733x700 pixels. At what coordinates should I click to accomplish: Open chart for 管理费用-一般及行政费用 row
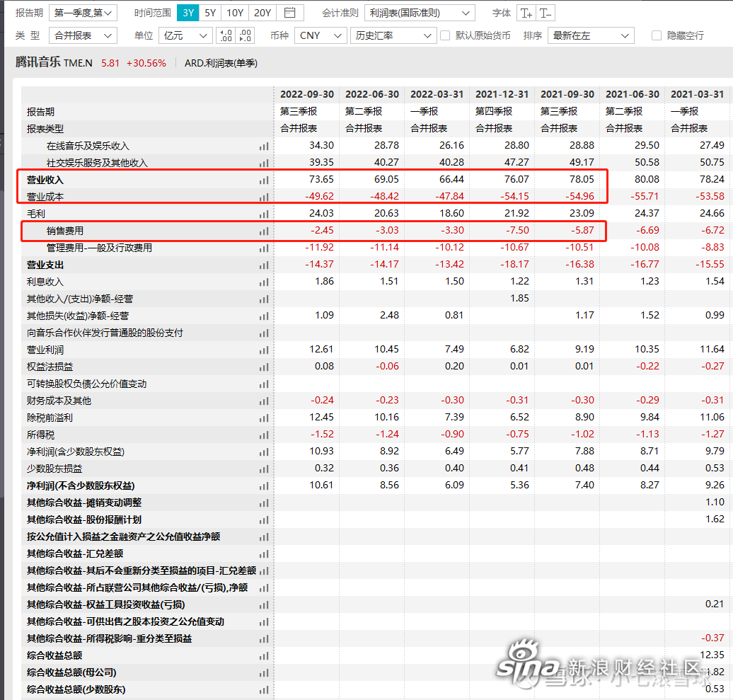(264, 248)
